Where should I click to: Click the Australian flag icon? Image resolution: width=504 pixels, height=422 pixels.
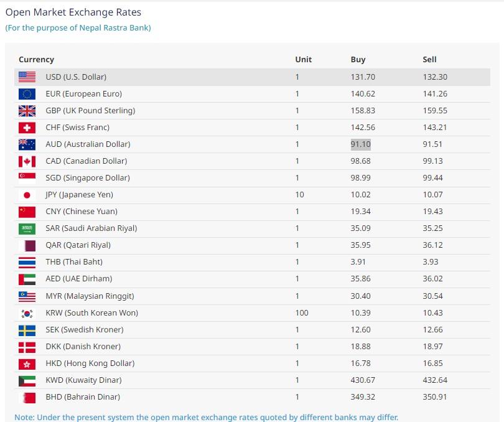click(x=27, y=144)
